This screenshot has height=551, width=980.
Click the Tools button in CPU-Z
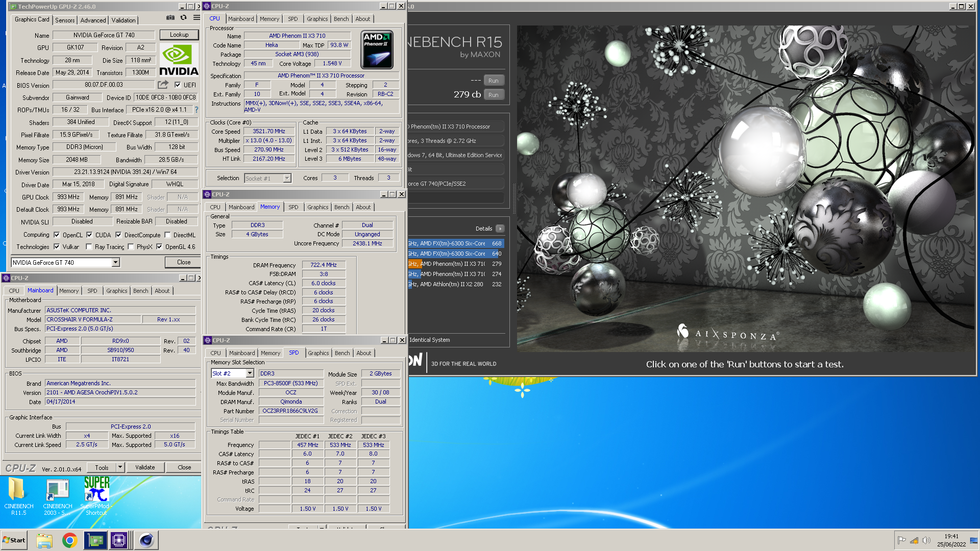pyautogui.click(x=102, y=467)
